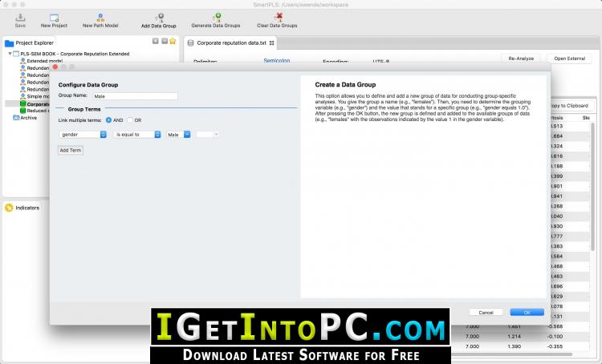Click Clear Data Groups icon
Image resolution: width=602 pixels, height=364 pixels.
tap(277, 20)
